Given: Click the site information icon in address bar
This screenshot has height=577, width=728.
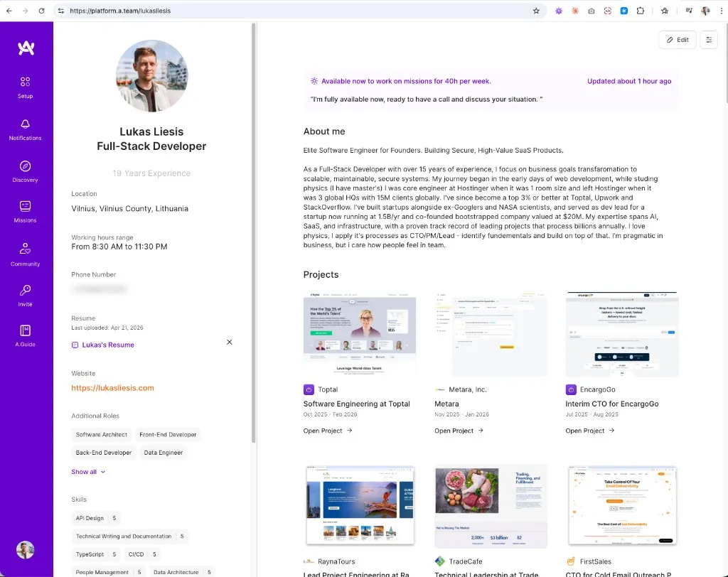Looking at the screenshot, I should (61, 11).
